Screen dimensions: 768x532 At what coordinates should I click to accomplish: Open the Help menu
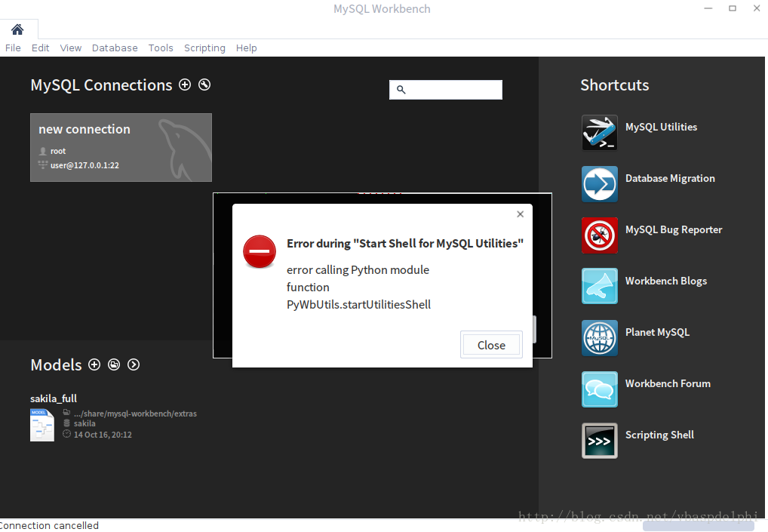click(x=247, y=48)
